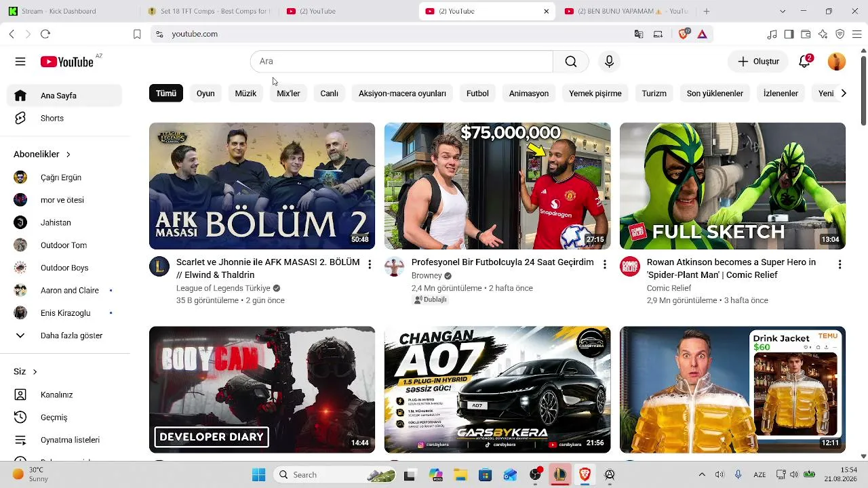Open the notifications bell
Screen dimensions: 868x488
805,62
